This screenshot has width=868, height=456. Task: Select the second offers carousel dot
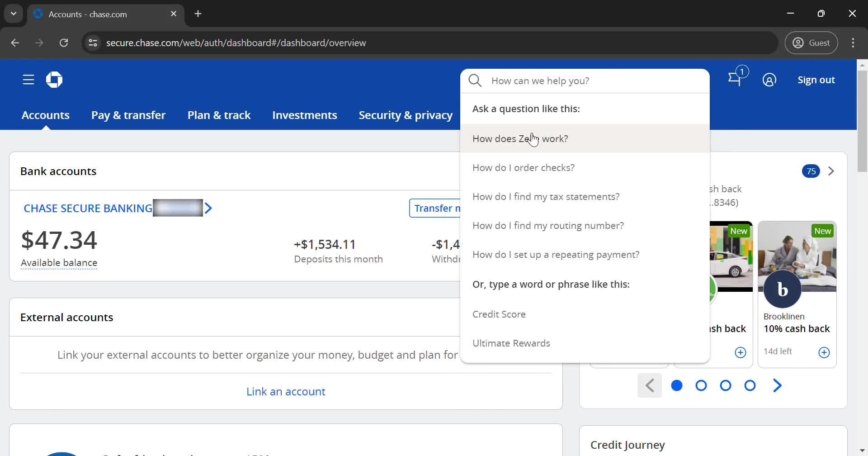pos(701,385)
